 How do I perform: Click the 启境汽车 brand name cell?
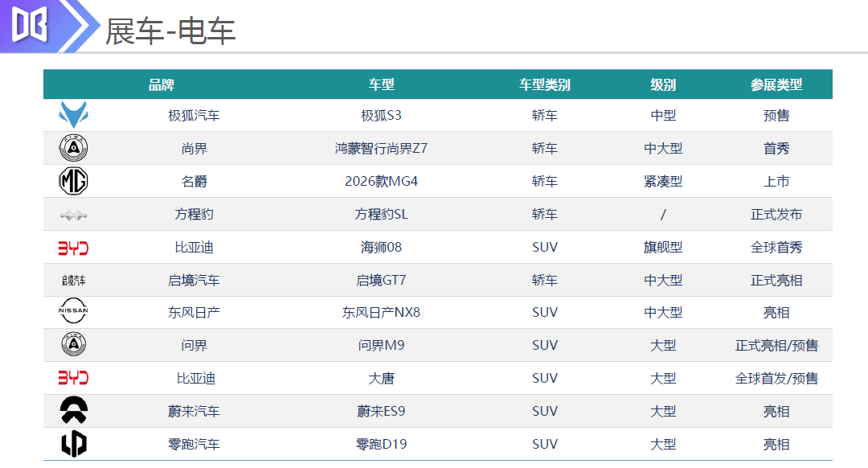point(194,281)
